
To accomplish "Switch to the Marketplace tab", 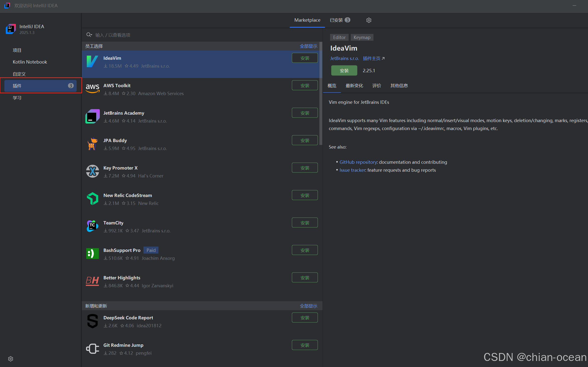I will [x=307, y=20].
